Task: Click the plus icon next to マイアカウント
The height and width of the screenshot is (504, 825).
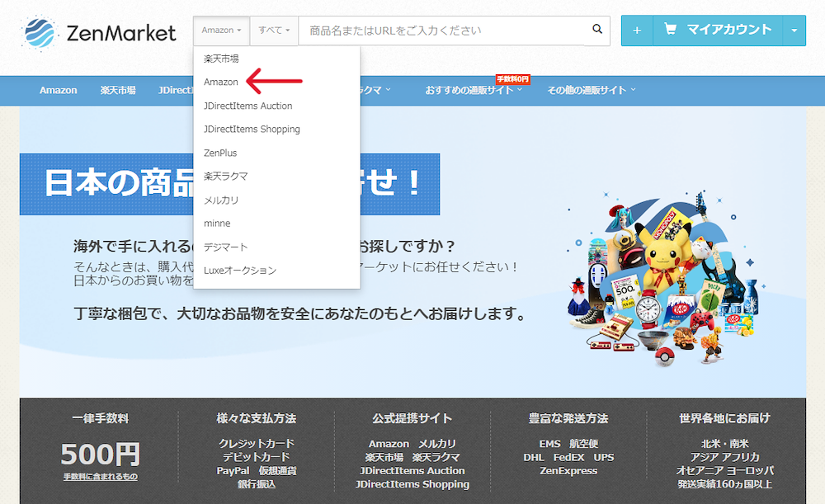Action: (636, 29)
